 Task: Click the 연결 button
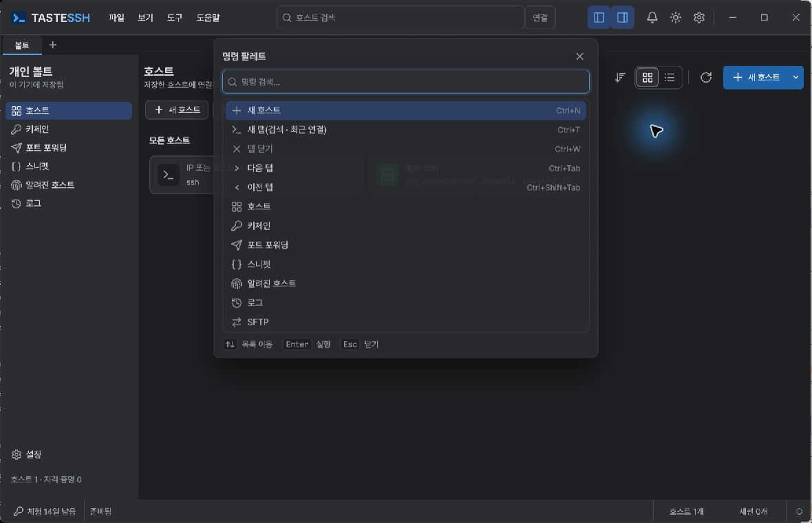pos(540,18)
